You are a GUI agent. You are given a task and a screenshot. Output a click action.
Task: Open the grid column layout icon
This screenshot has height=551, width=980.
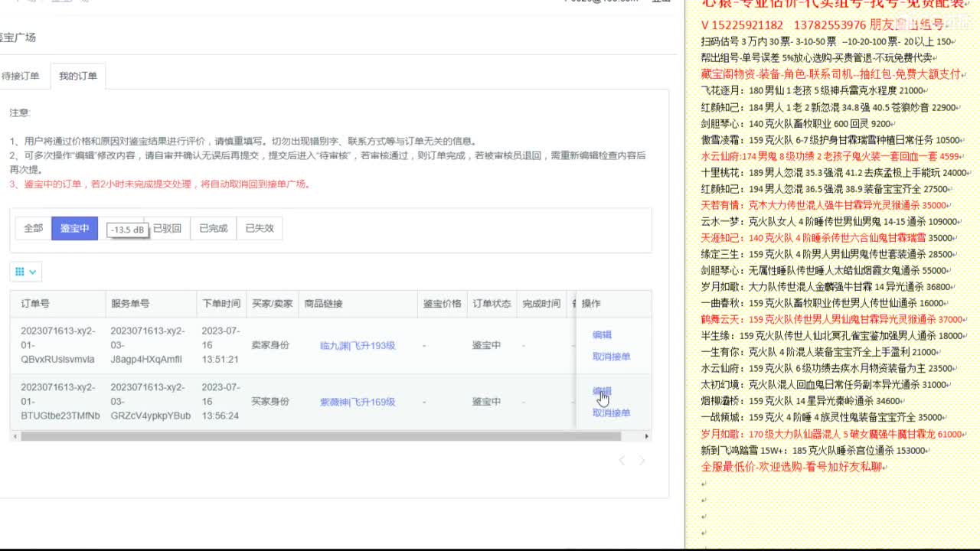coord(21,272)
